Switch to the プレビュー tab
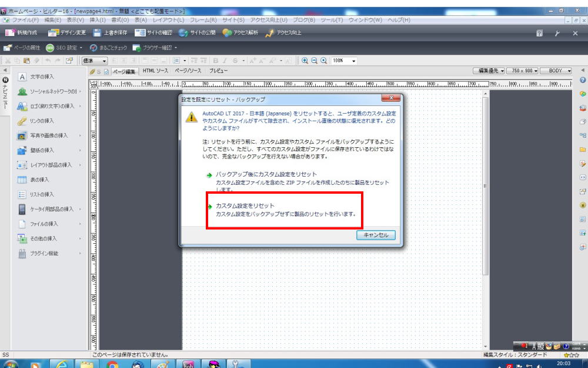 point(218,71)
